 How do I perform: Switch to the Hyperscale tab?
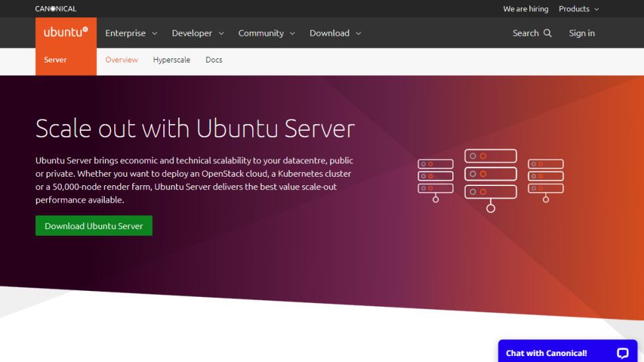(172, 60)
